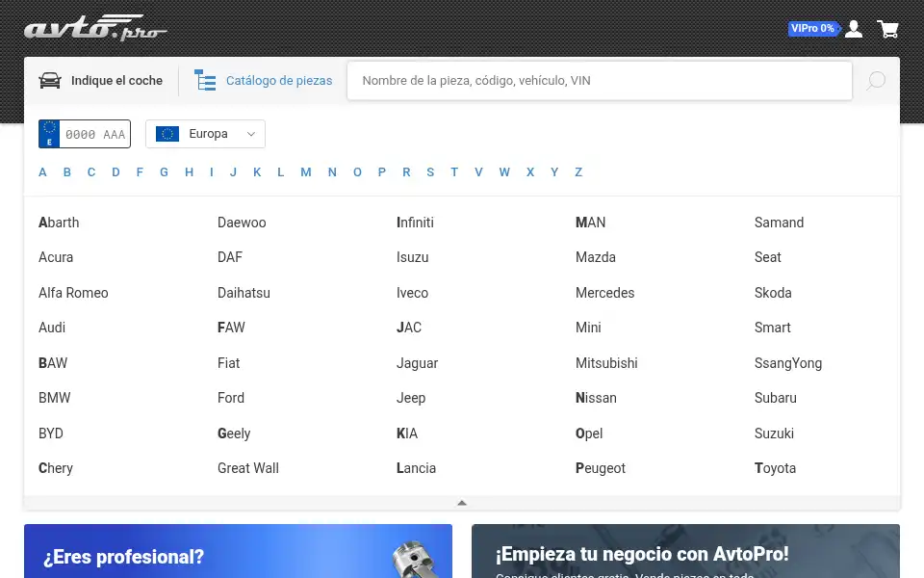Collapse the brand list with the up arrow
This screenshot has height=578, width=924.
462,503
